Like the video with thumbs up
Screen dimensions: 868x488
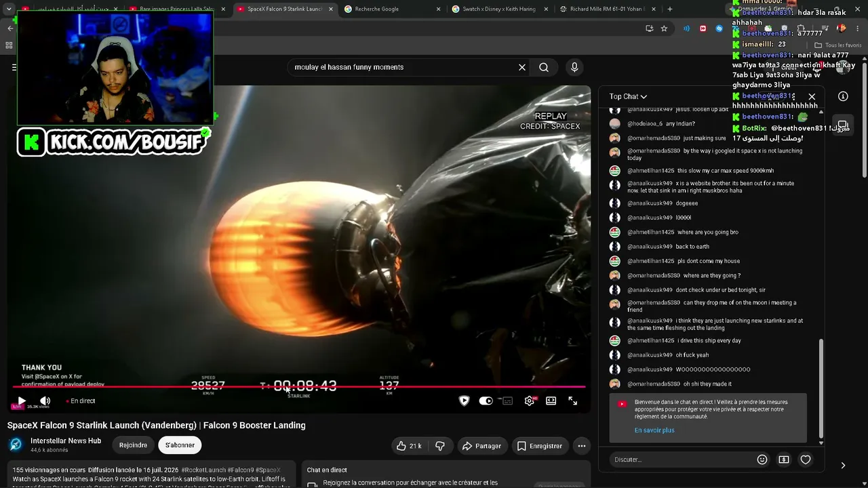click(x=409, y=446)
